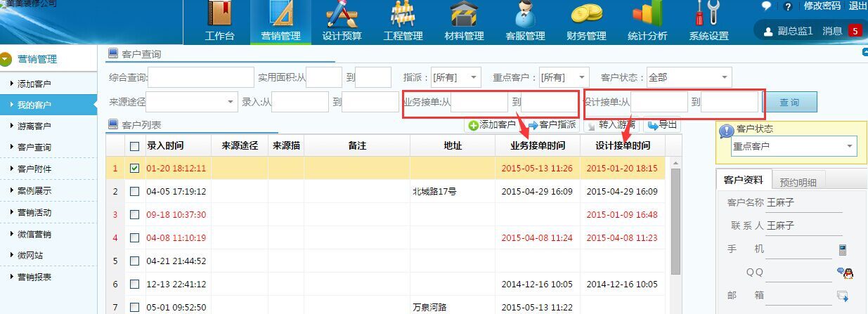Open 客服管理 customer service module
This screenshot has height=314, width=868.
click(525, 15)
